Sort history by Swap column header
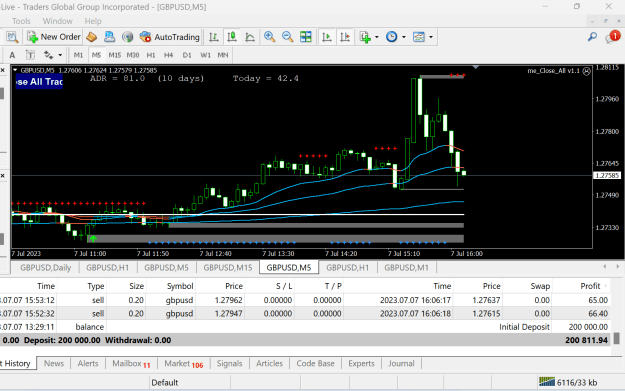Viewport: 625px width, 391px height. [x=540, y=286]
